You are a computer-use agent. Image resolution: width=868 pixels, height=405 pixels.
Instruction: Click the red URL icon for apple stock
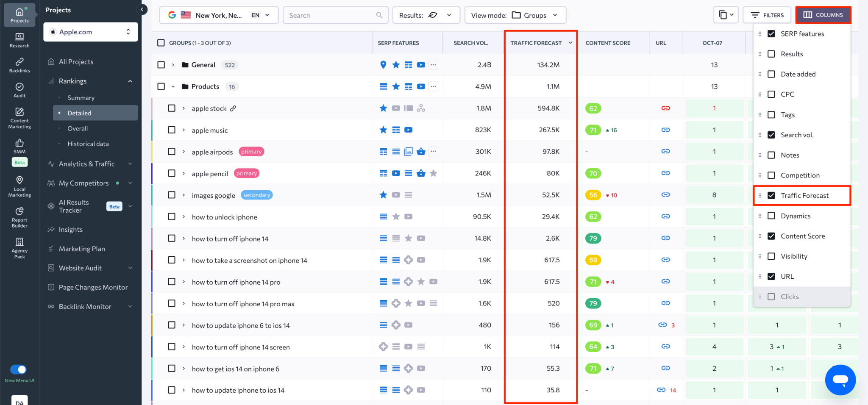pyautogui.click(x=665, y=108)
